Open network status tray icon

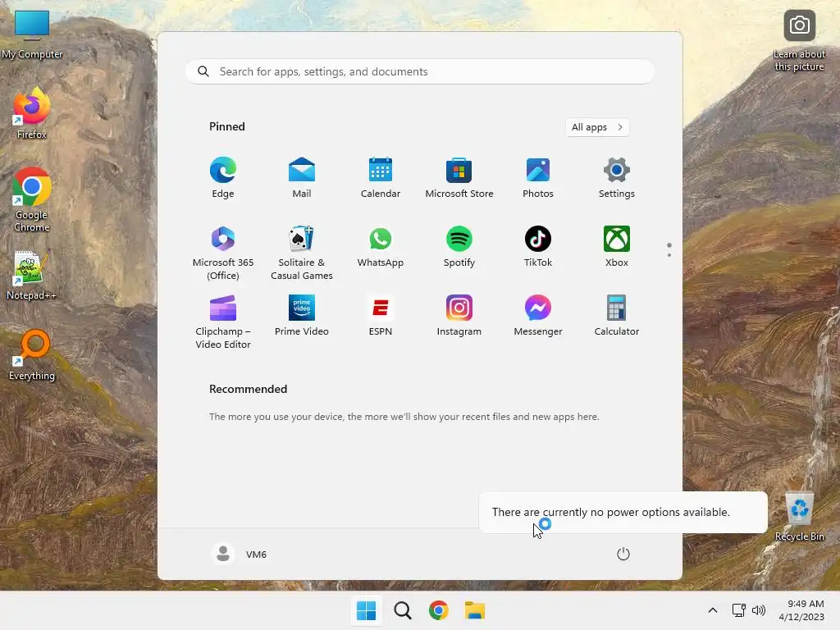[739, 610]
